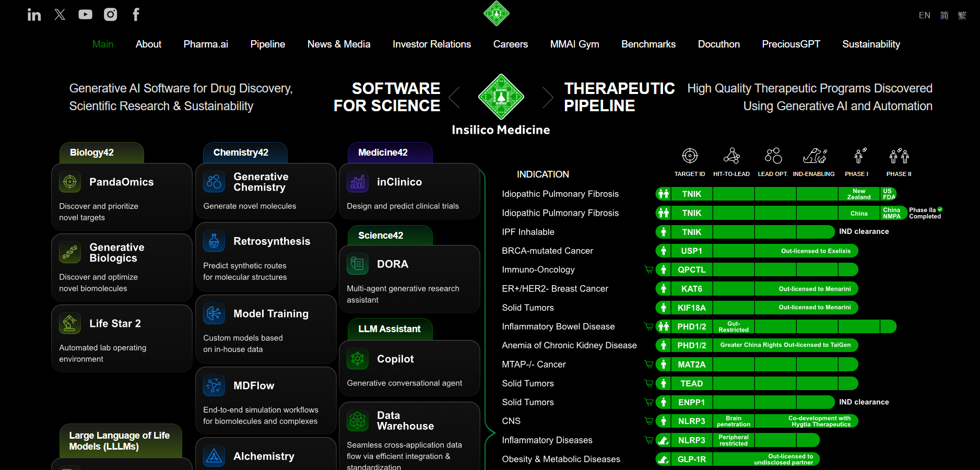Open the YouTube social icon
The image size is (980, 470).
click(85, 15)
